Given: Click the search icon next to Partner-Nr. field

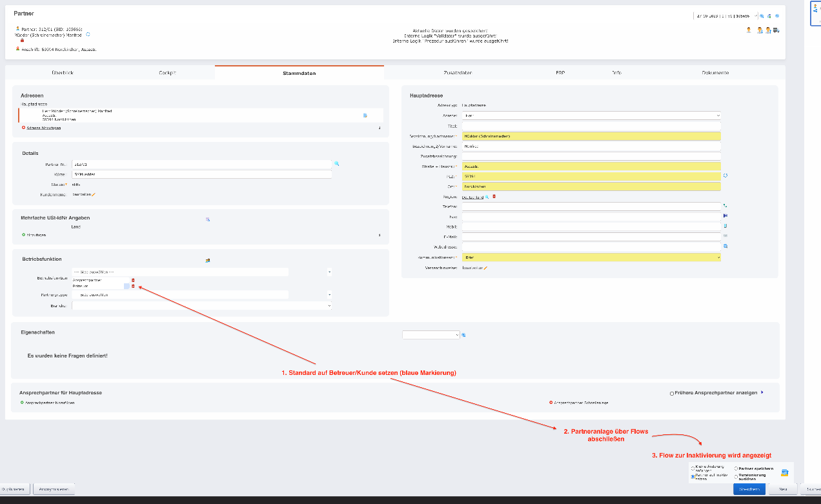Looking at the screenshot, I should coord(336,164).
